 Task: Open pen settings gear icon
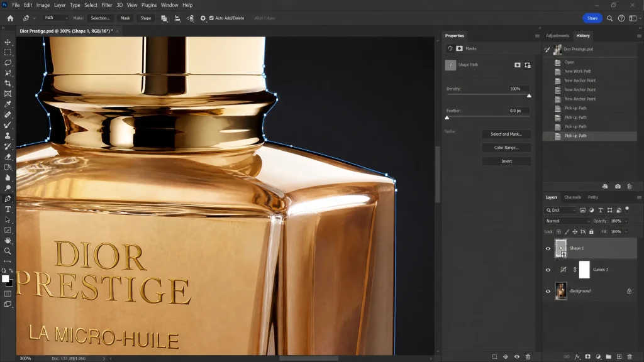[203, 18]
